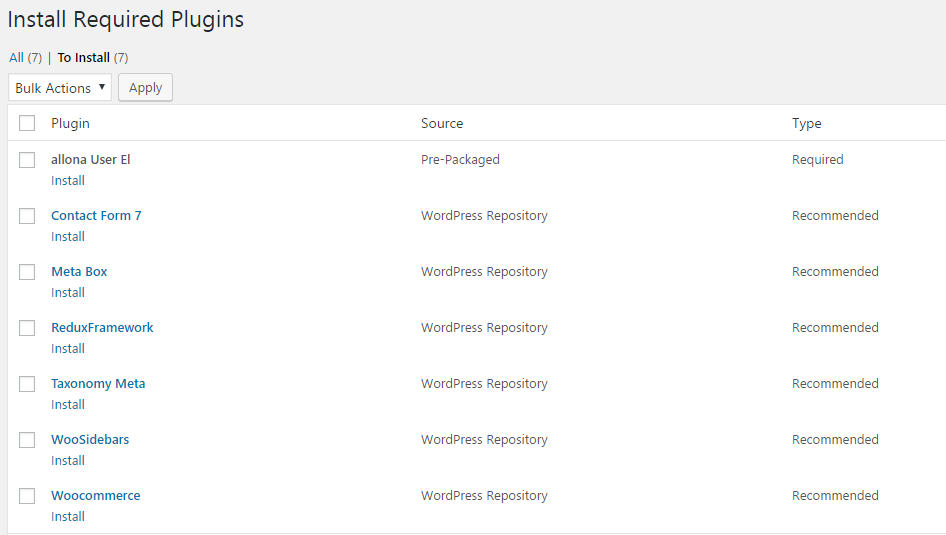Tick the ReduxFramework plugin checkbox

(27, 328)
